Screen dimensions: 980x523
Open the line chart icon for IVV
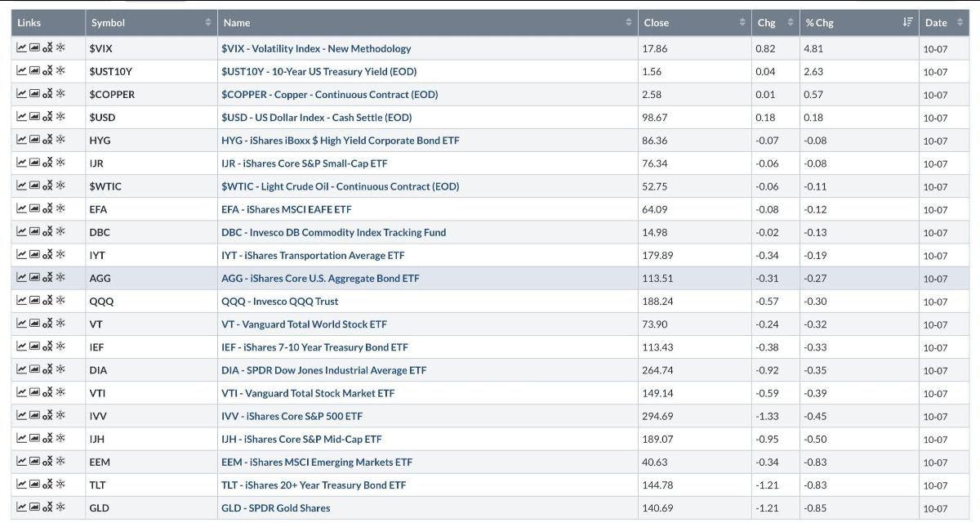click(21, 416)
